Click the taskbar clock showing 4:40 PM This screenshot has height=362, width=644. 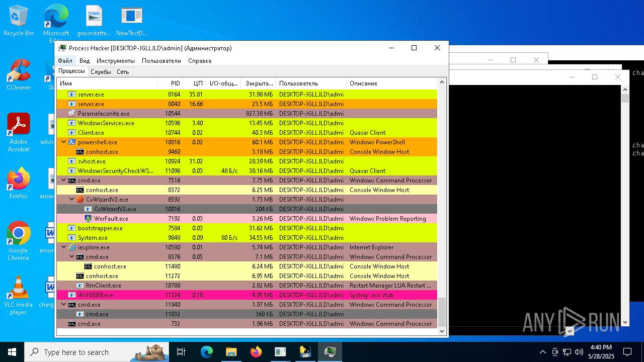(601, 352)
